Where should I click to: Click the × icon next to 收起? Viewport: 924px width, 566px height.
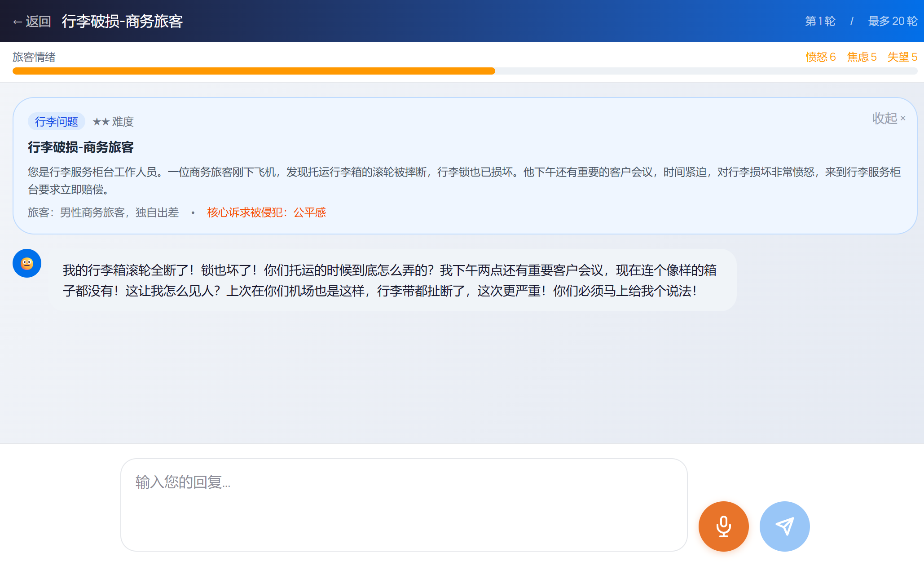pyautogui.click(x=903, y=118)
